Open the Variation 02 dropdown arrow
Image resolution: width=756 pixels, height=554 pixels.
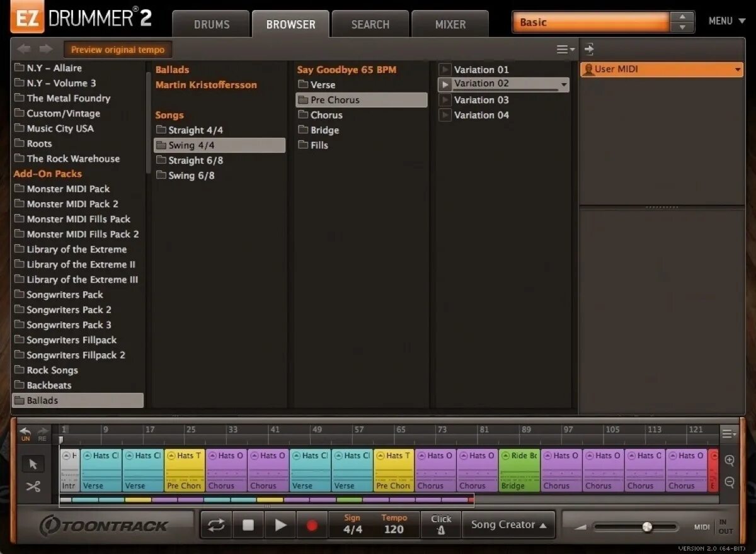pyautogui.click(x=564, y=84)
